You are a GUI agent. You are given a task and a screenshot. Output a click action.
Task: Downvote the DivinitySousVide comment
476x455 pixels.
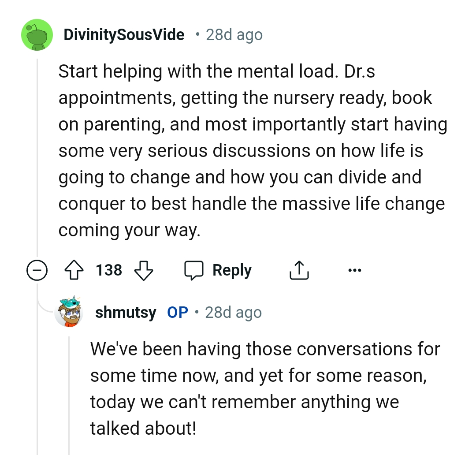pyautogui.click(x=143, y=270)
